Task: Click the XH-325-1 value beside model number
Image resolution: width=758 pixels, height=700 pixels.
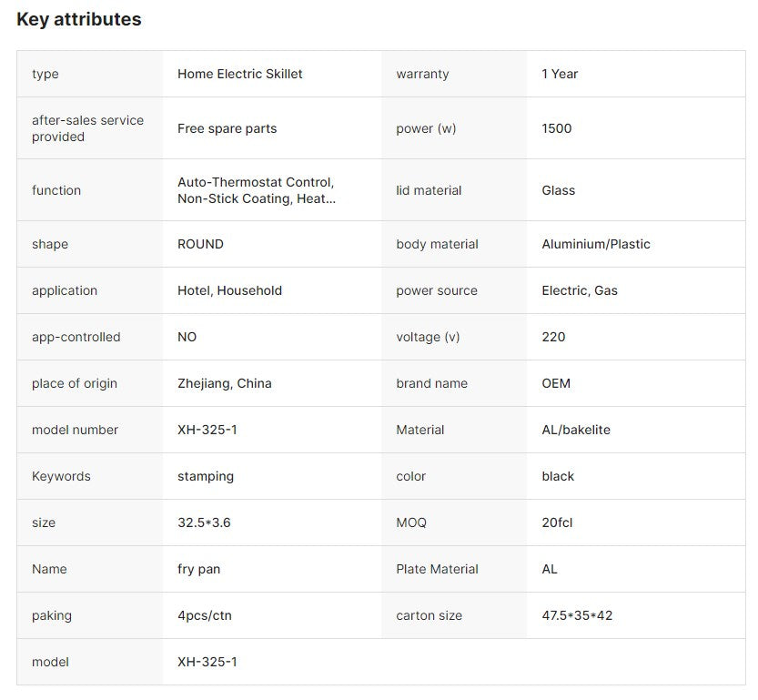Action: point(207,430)
